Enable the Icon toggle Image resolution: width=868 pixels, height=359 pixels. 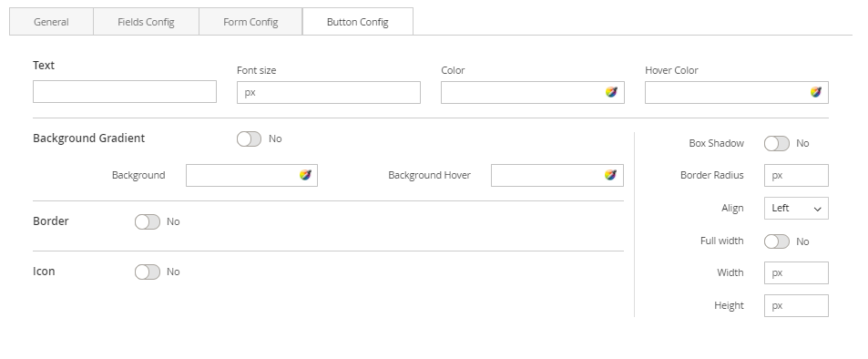coord(148,272)
